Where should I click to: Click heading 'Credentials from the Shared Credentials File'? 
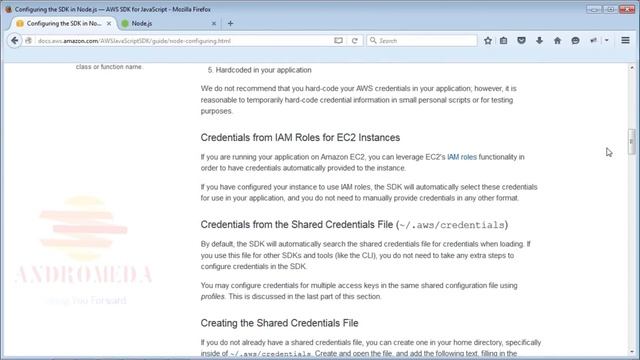pyautogui.click(x=354, y=224)
